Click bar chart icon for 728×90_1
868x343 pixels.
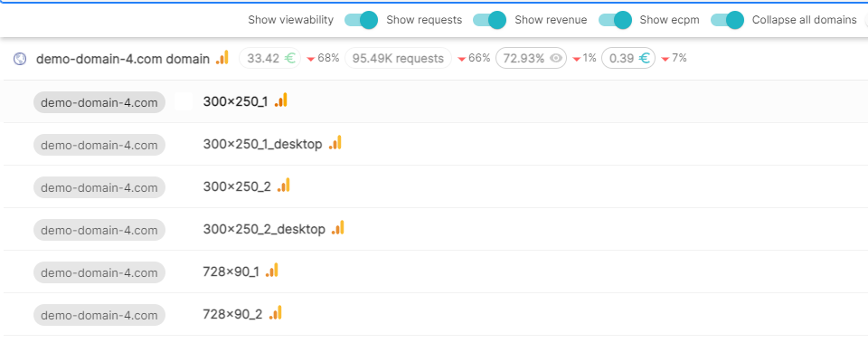click(271, 271)
